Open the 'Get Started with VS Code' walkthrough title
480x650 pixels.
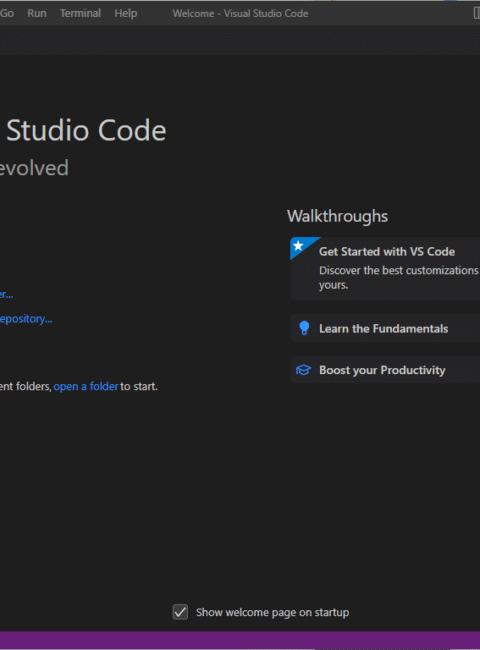[x=387, y=252]
